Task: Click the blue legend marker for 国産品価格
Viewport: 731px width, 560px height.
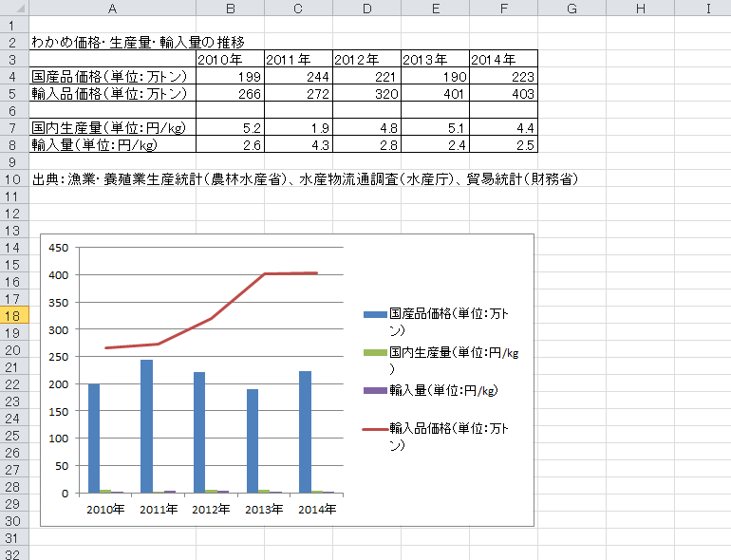Action: tap(375, 314)
